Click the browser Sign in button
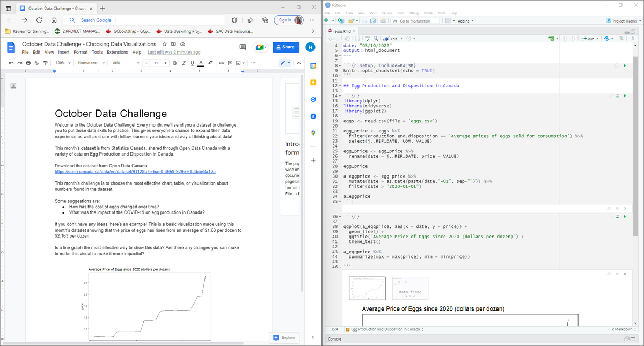Viewport: 644px width, 346px height. (x=289, y=20)
